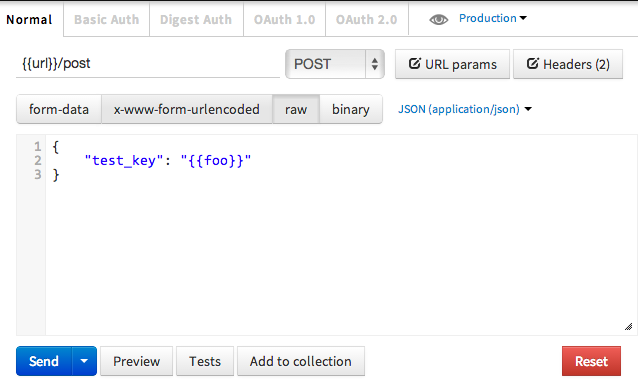638x386 pixels.
Task: Select the raw body type
Action: point(296,109)
